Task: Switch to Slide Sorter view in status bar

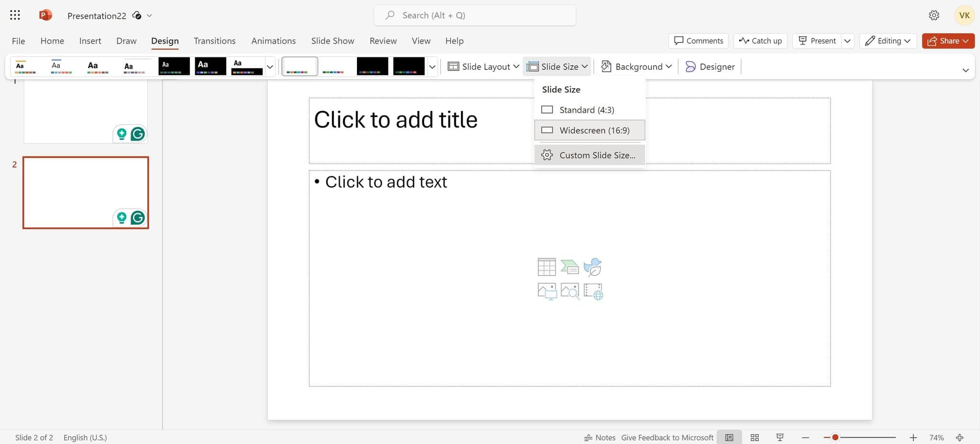Action: (755, 437)
